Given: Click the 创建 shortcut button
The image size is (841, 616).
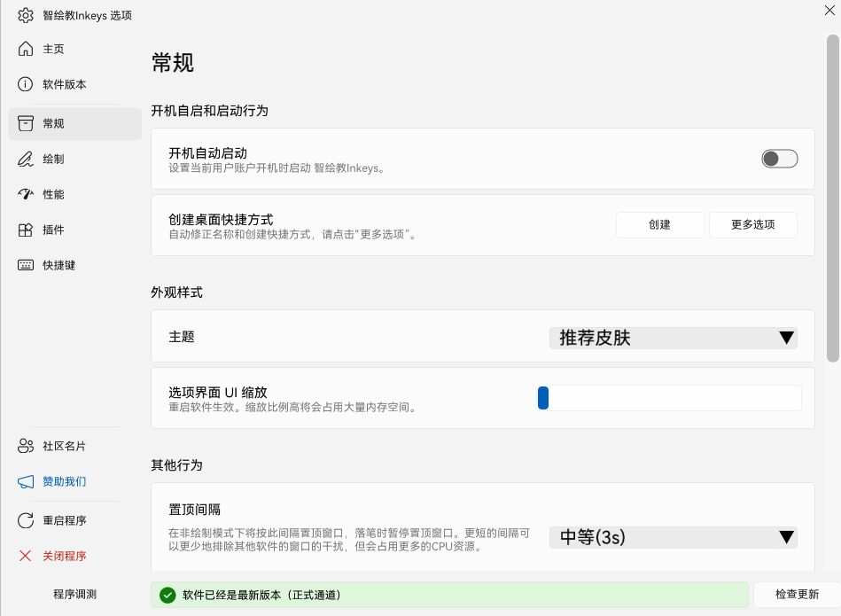Looking at the screenshot, I should (x=659, y=225).
